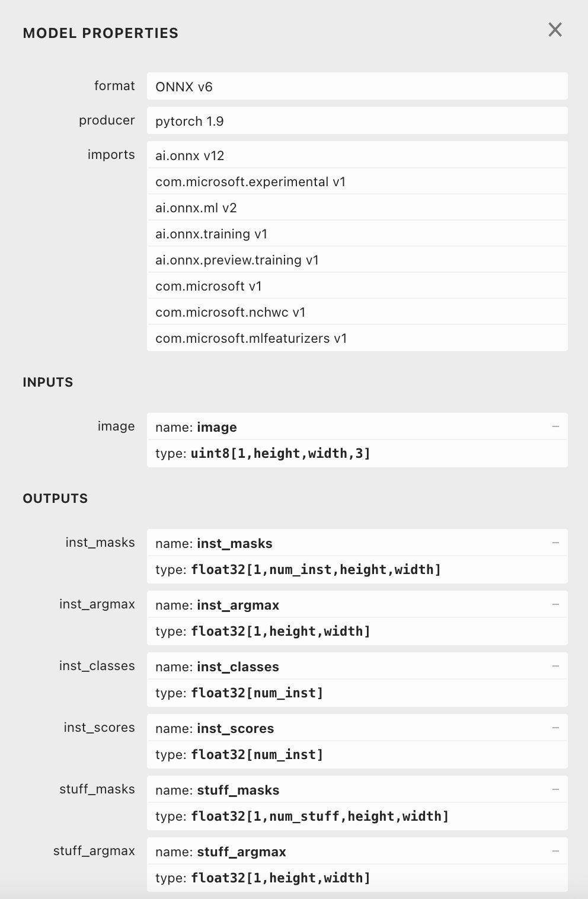Click the ai.onnx.training v1 import entry
Screen dimensions: 588x899
tap(356, 234)
